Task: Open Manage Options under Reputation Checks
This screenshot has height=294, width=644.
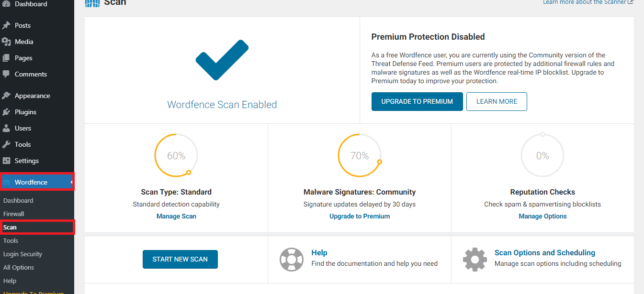Action: (x=542, y=216)
